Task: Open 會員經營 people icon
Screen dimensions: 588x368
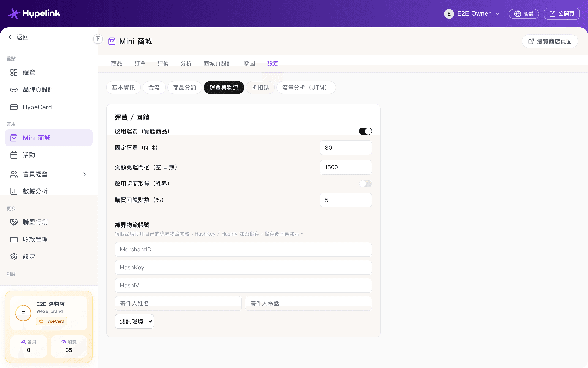Action: pyautogui.click(x=14, y=174)
